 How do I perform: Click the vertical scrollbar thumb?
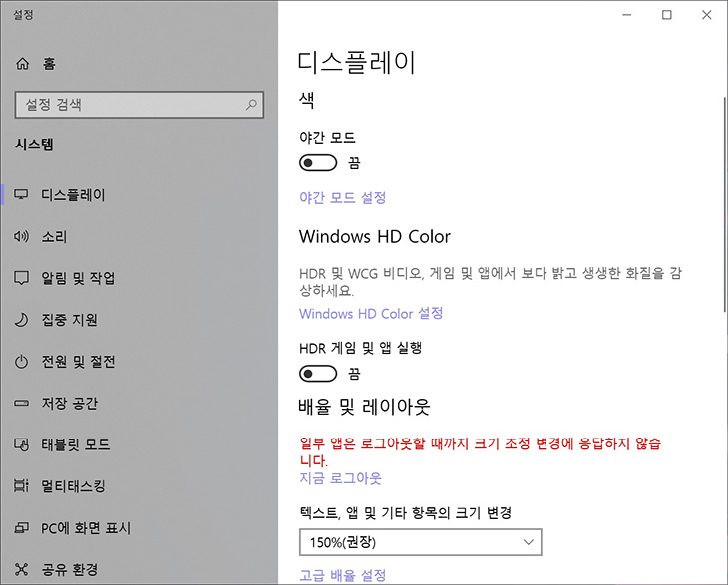724,204
